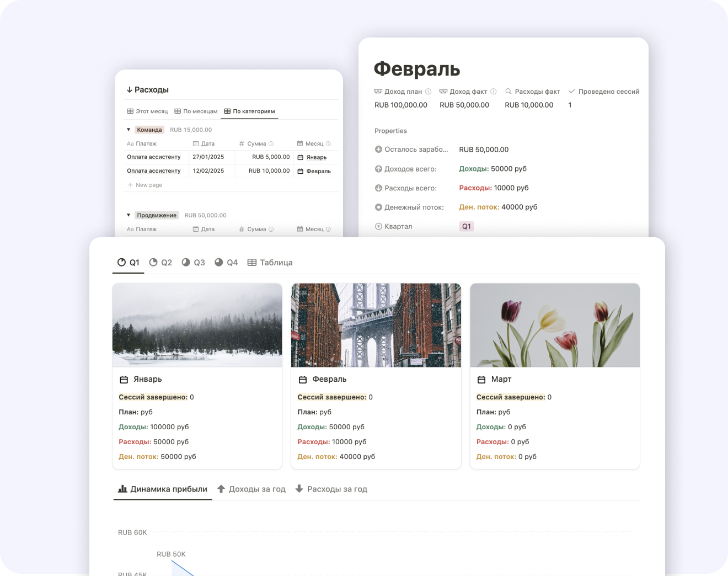728x576 pixels.
Task: Open the Таблица view tab
Action: point(270,263)
